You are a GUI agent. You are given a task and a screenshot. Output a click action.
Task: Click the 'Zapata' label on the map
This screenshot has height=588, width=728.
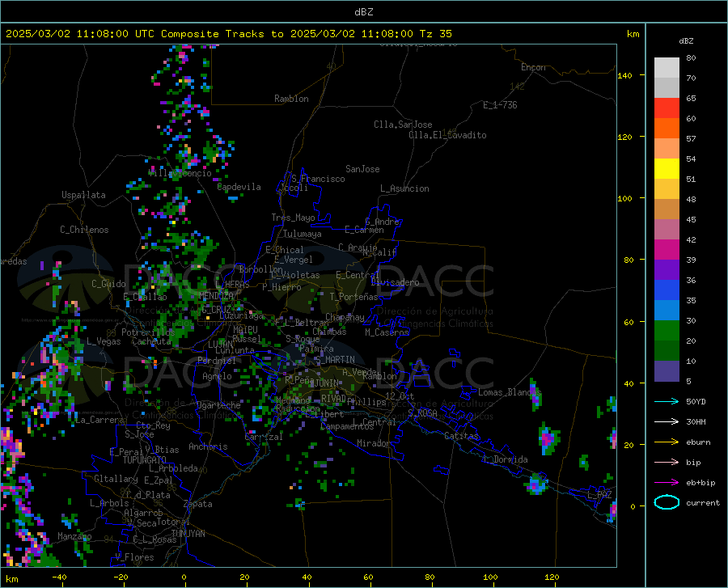198,504
